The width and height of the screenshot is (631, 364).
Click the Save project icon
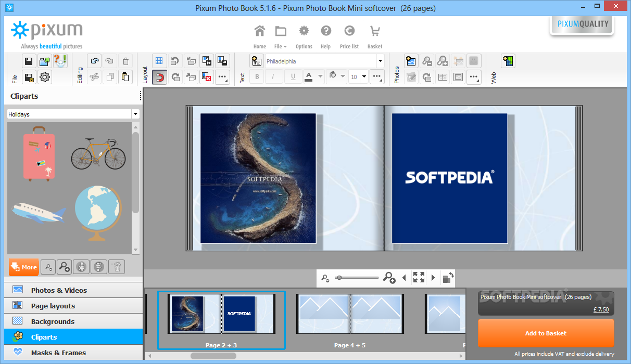tap(29, 61)
